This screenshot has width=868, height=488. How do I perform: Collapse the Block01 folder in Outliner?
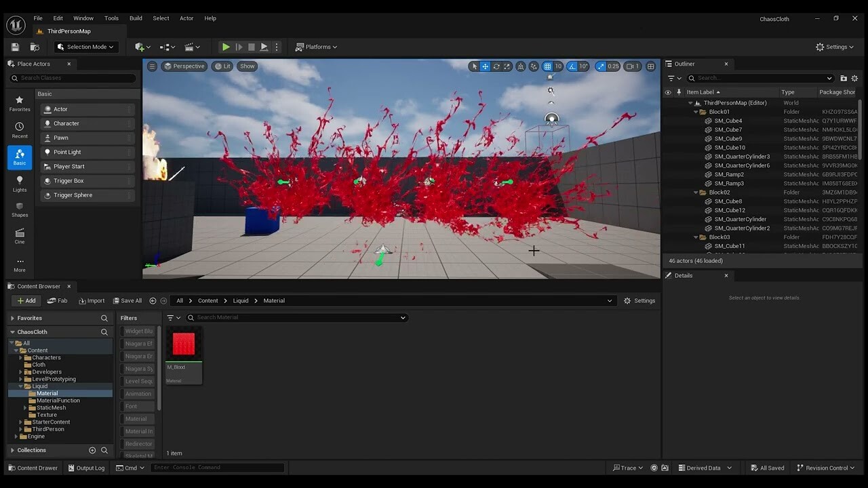(696, 112)
